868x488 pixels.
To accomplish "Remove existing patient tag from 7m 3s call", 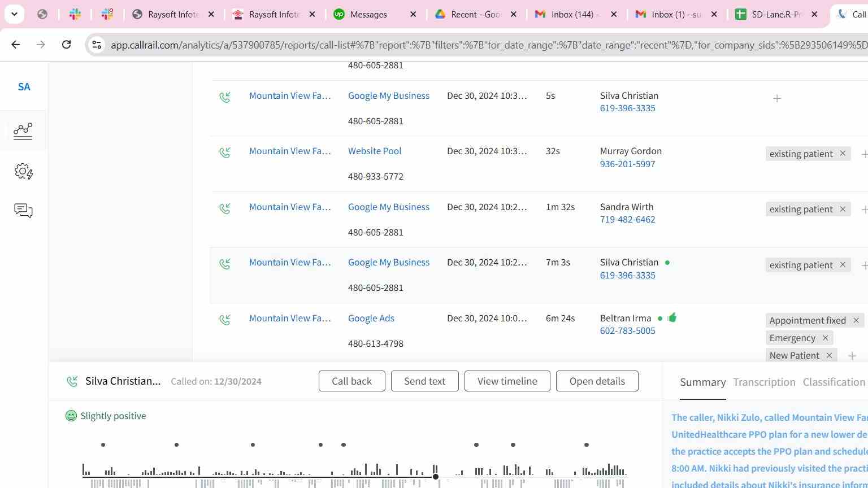I will coord(843,265).
